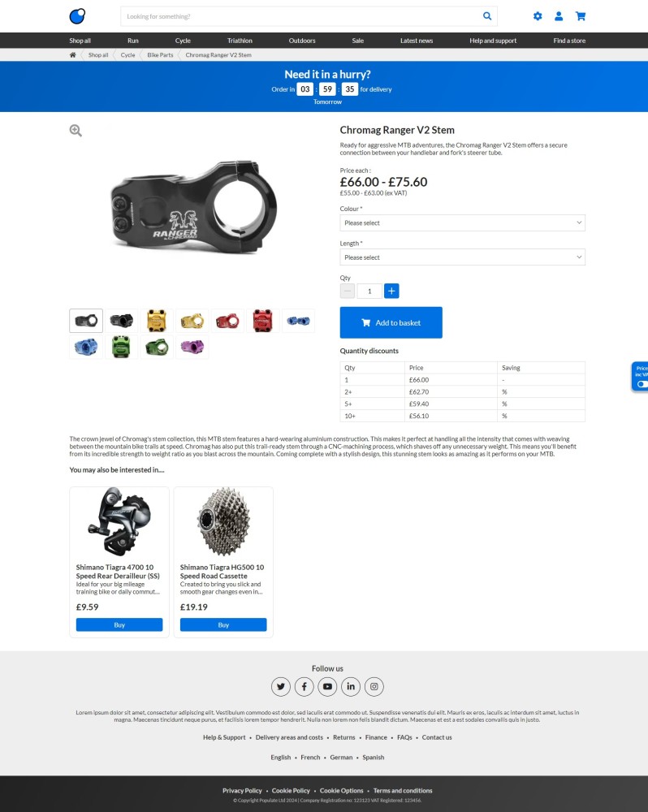Screen dimensions: 648x812
Task: Open the Sale menu item
Action: 358,41
